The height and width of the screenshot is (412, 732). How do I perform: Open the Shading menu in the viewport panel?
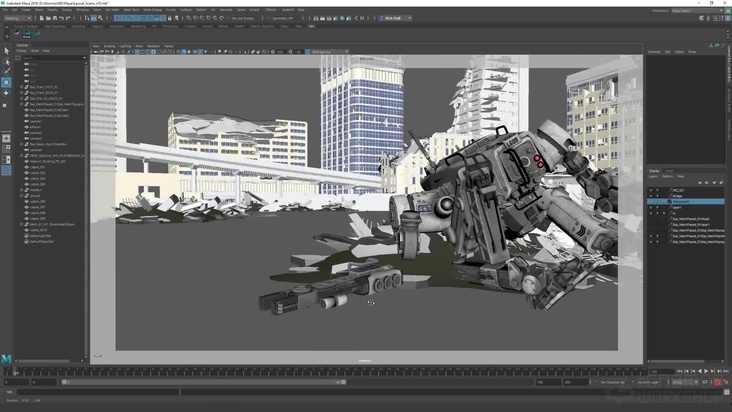click(109, 46)
